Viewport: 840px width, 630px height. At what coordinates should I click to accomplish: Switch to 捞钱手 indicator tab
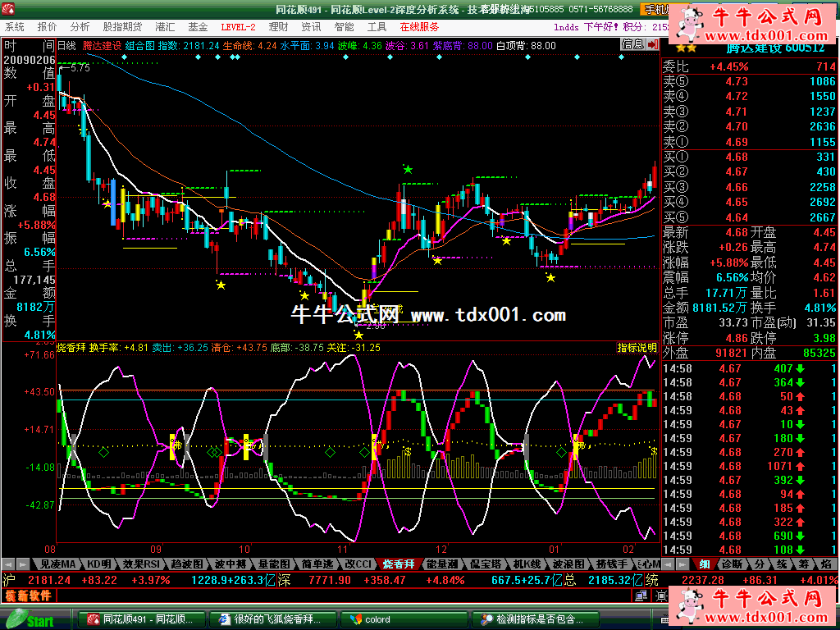point(612,564)
